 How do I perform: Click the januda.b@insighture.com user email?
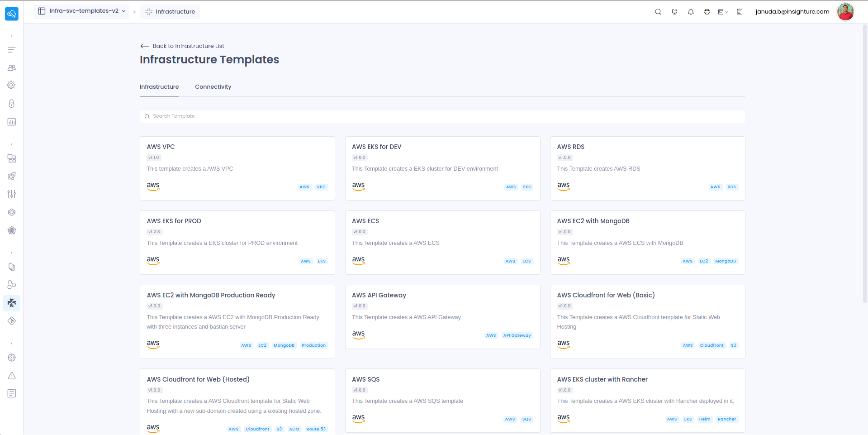tap(792, 12)
